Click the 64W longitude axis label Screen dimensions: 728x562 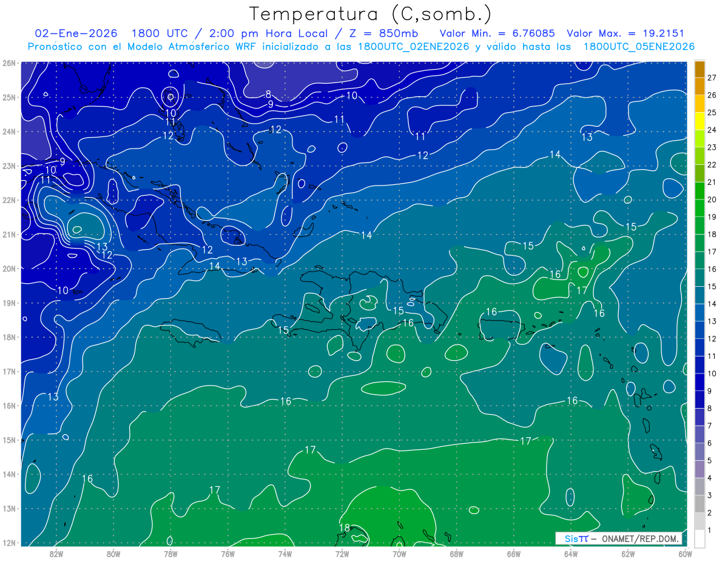[x=571, y=554]
